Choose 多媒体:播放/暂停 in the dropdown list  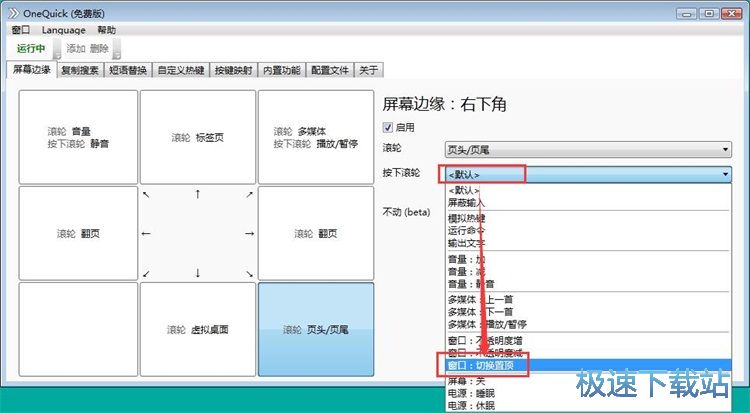pyautogui.click(x=588, y=324)
